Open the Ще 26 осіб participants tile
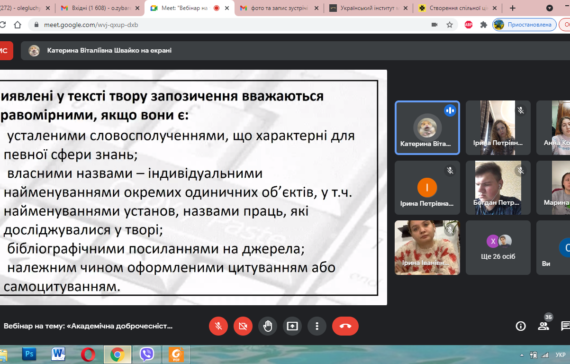The width and height of the screenshot is (570, 364). 498,247
